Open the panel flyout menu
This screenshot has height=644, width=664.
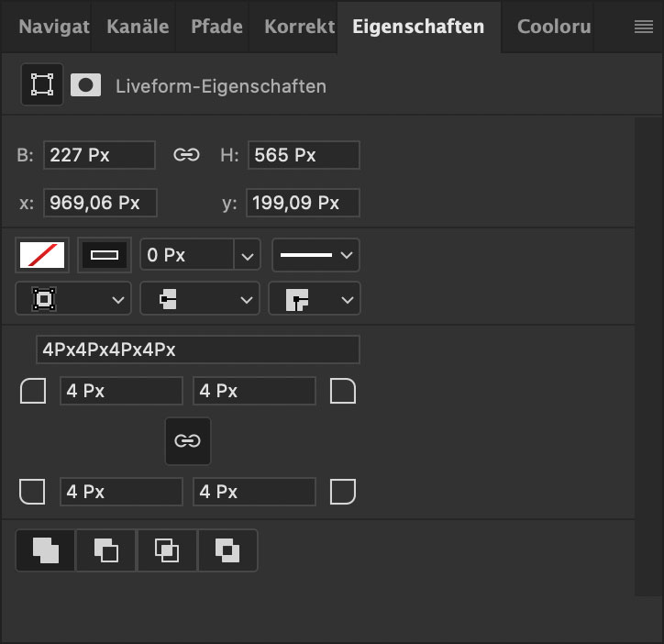(x=643, y=27)
